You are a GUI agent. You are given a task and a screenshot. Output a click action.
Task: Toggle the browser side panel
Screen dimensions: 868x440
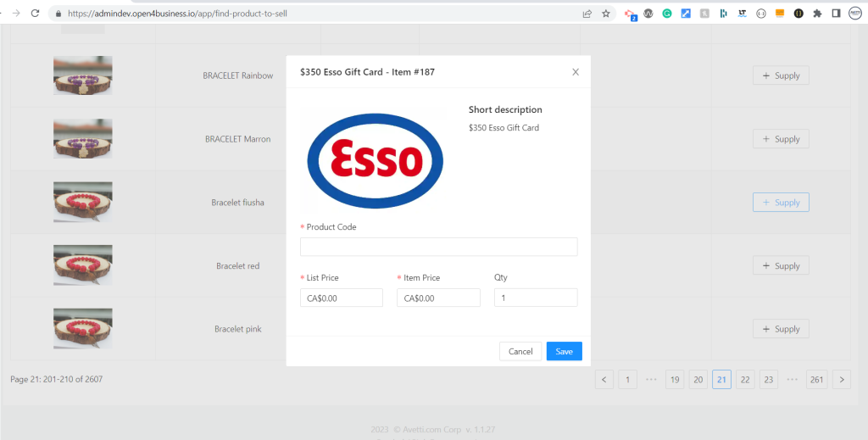tap(836, 14)
